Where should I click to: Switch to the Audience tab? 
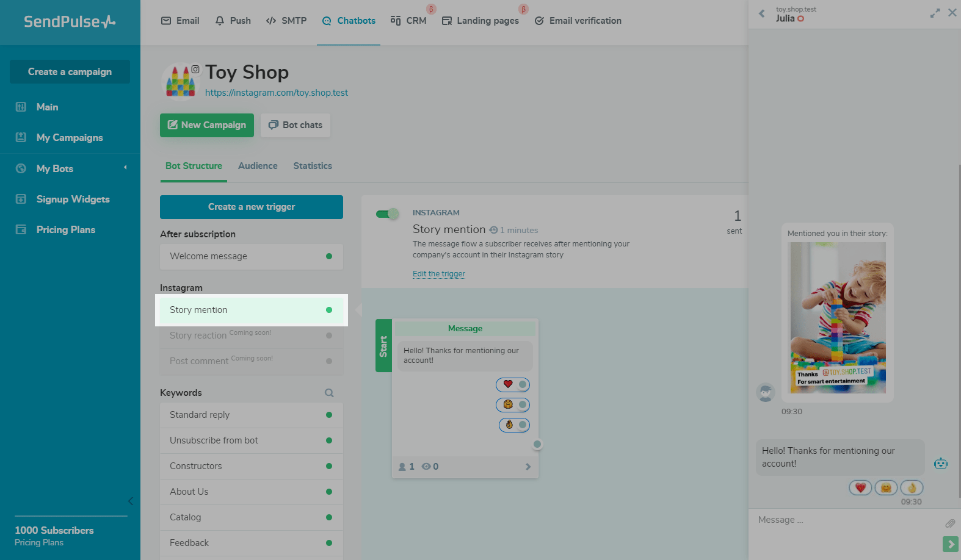pyautogui.click(x=258, y=166)
